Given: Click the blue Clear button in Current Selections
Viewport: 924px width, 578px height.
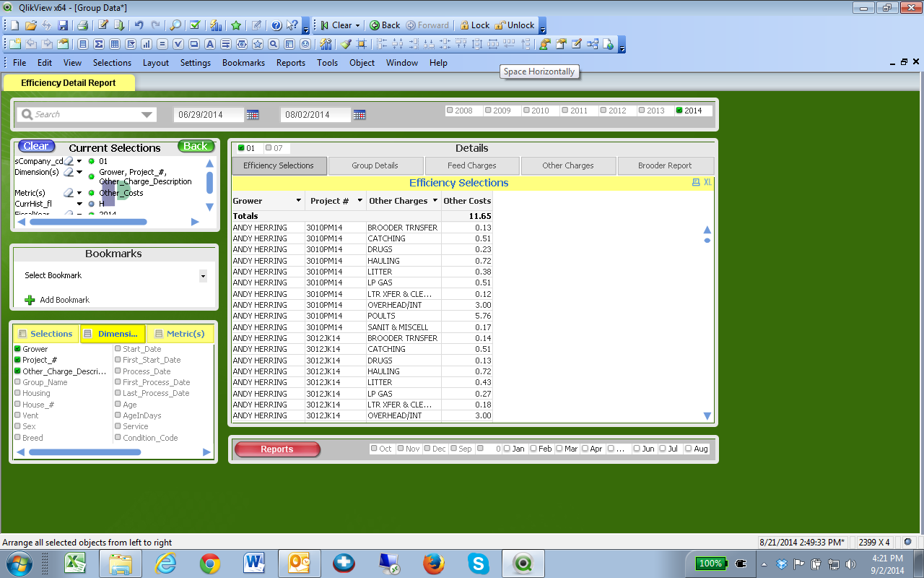Looking at the screenshot, I should click(36, 146).
